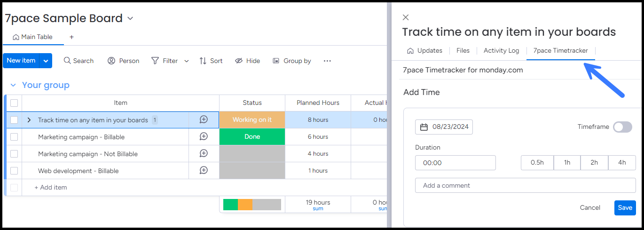Viewport: 644px width, 230px height.
Task: Click the 8 hours planned cell
Action: (318, 119)
